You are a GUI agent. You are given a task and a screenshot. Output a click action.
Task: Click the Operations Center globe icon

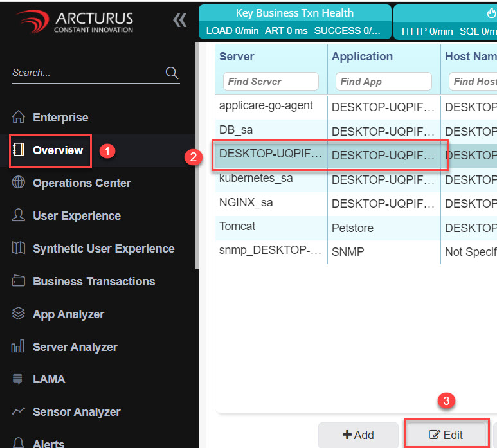pos(19,183)
